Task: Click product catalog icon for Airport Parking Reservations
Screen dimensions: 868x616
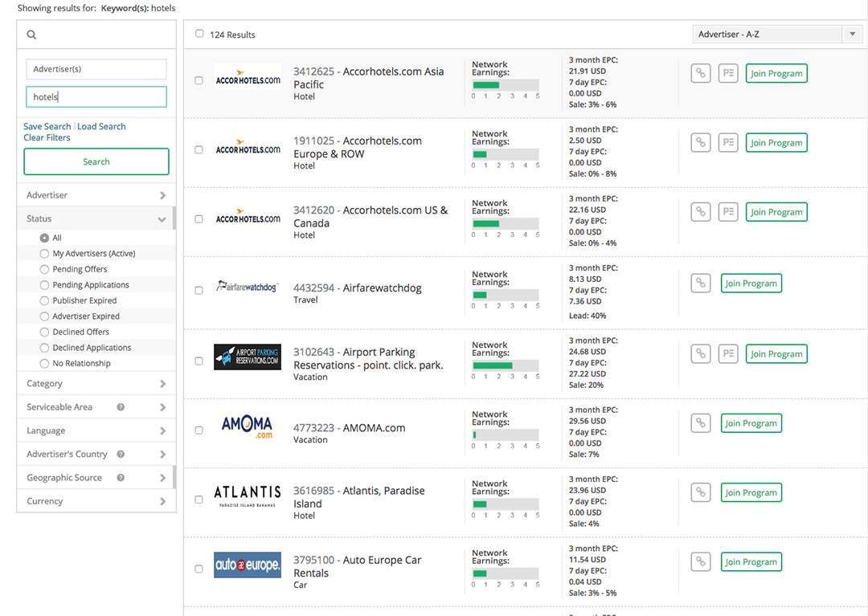Action: (727, 354)
